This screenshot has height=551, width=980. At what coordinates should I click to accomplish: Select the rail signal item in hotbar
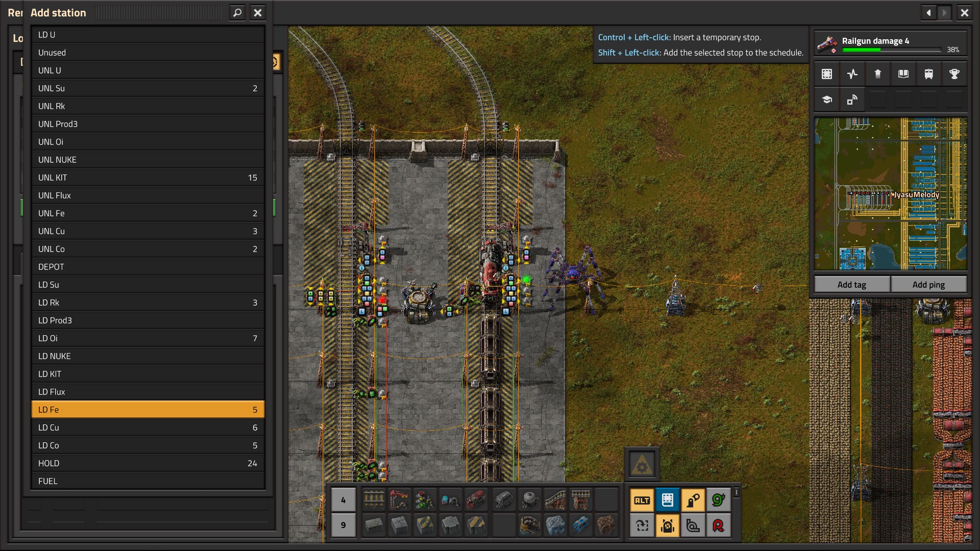pyautogui.click(x=425, y=500)
